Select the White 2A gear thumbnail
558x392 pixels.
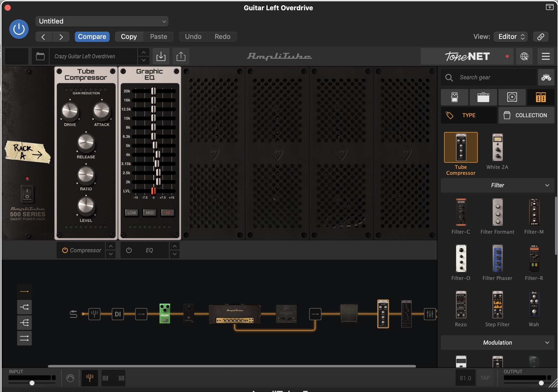497,147
